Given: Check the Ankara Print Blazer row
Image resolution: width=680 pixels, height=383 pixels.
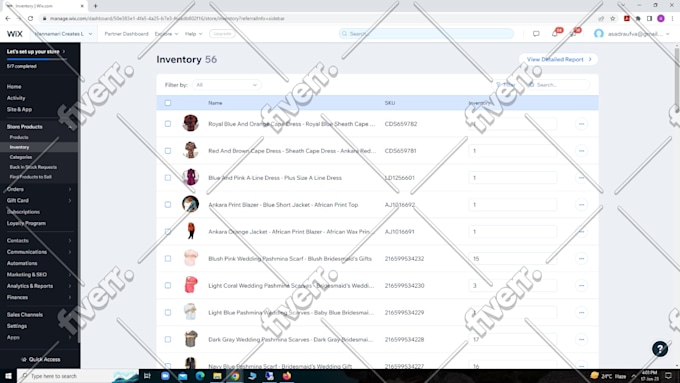Looking at the screenshot, I should [x=168, y=205].
